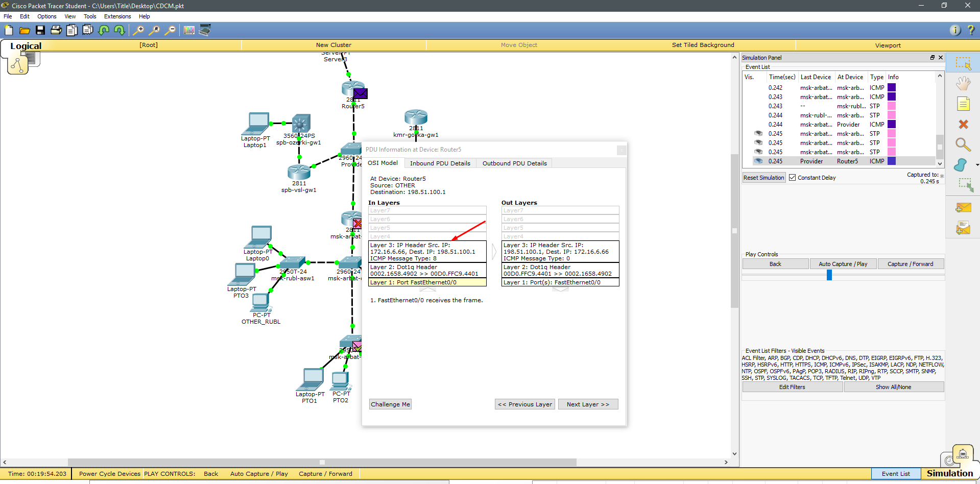Click Capture / Forward in Simulation Panel
This screenshot has width=980, height=484.
click(910, 264)
